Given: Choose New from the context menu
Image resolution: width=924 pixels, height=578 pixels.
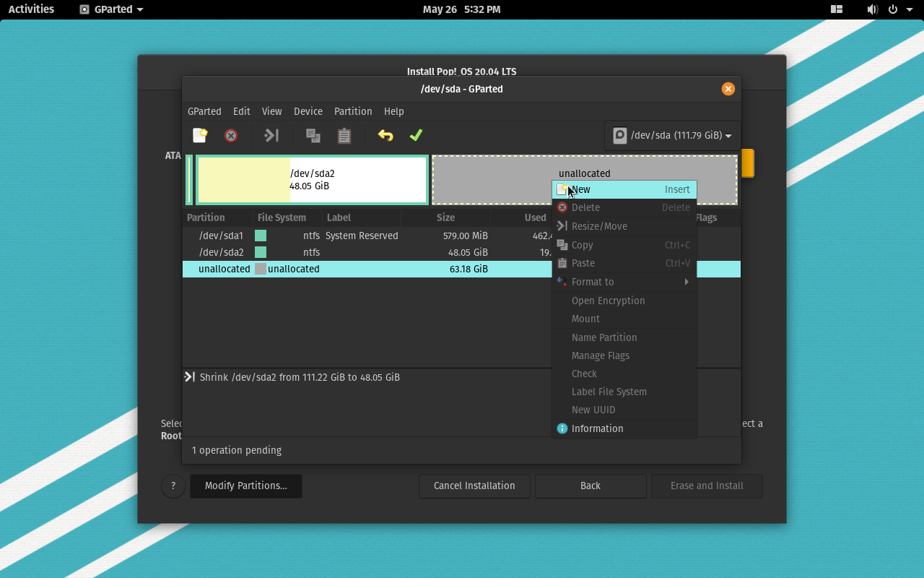Looking at the screenshot, I should tap(624, 189).
